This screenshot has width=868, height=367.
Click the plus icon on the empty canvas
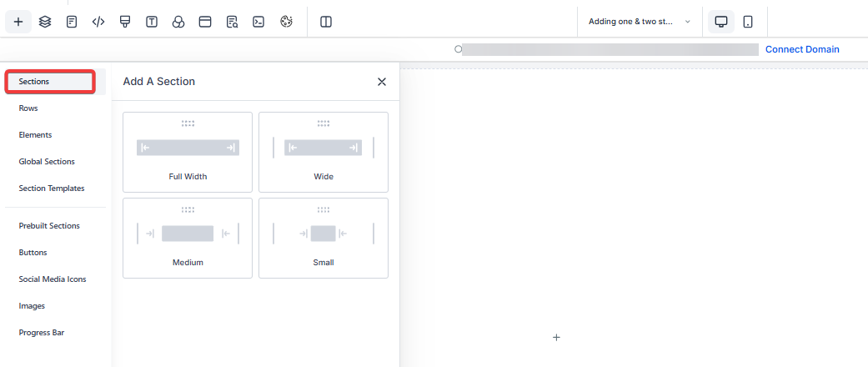tap(556, 337)
